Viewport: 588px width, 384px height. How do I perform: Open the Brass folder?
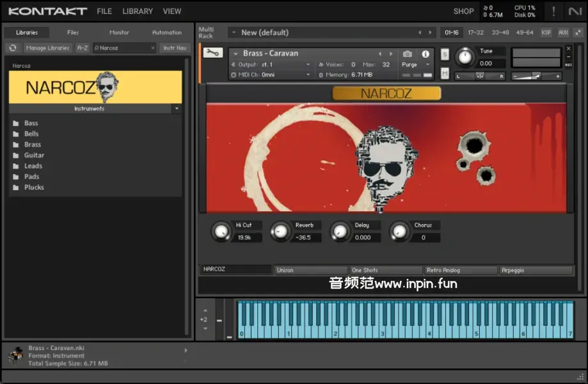(32, 145)
